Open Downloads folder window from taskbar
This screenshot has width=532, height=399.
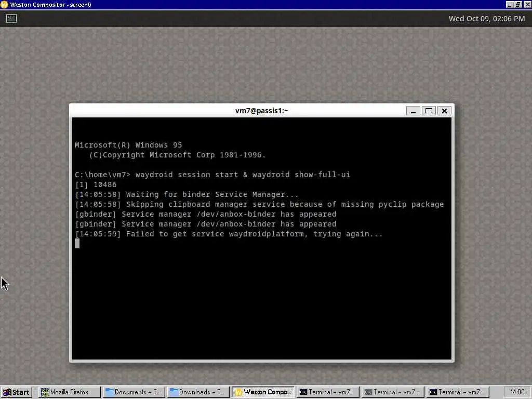[198, 392]
